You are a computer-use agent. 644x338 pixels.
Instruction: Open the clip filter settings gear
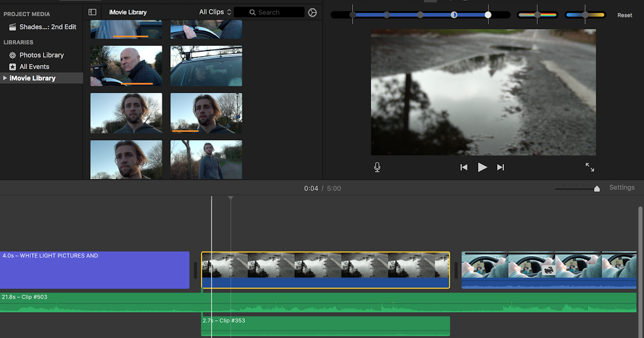click(312, 12)
